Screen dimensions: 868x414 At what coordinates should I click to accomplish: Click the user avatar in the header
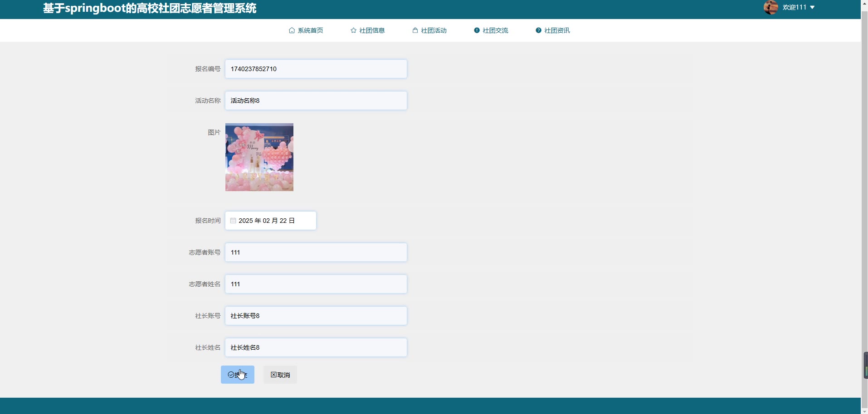pyautogui.click(x=771, y=7)
